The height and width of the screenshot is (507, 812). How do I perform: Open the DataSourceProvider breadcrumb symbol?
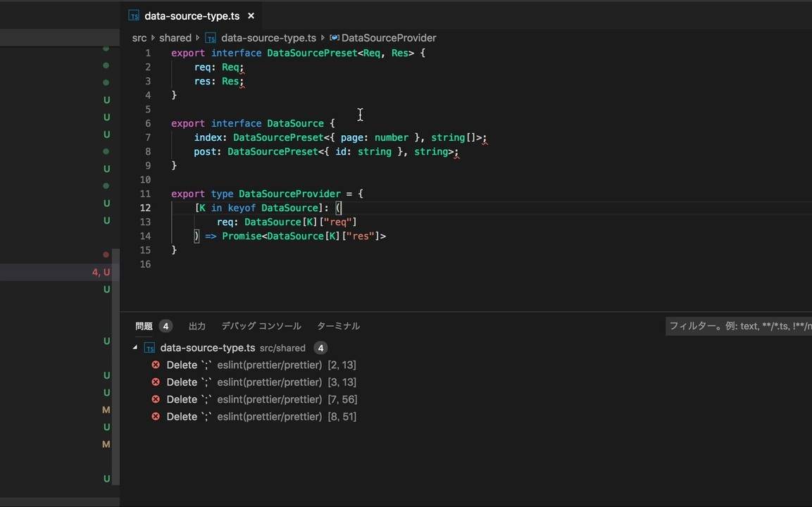389,38
